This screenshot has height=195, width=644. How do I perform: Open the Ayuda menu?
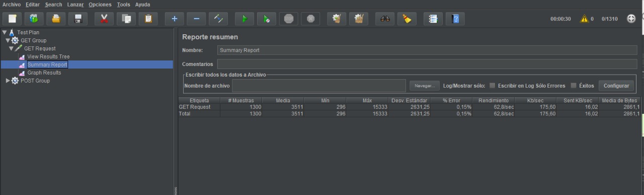click(x=142, y=5)
